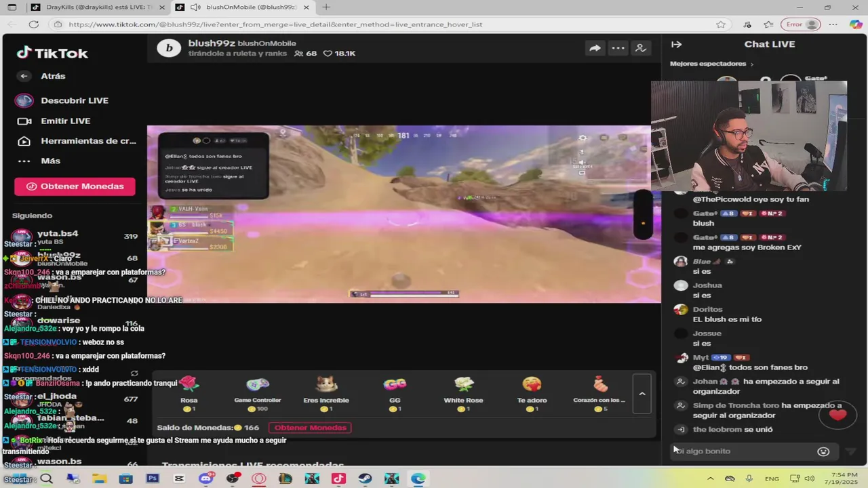
Task: Click the Obtener Monedas red button
Action: [x=75, y=186]
